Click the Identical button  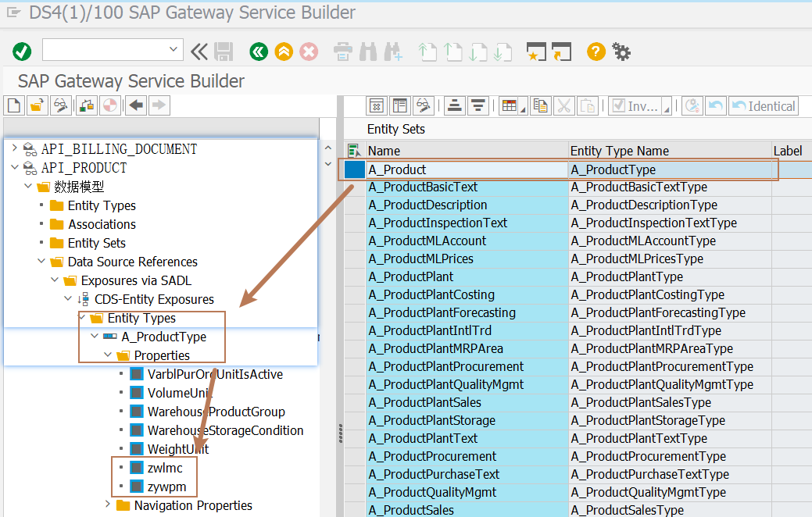(x=764, y=106)
